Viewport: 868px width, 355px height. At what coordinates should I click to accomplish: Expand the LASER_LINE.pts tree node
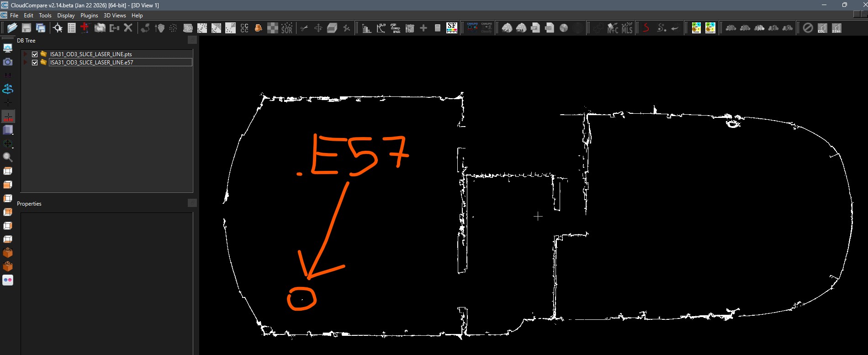pos(26,54)
